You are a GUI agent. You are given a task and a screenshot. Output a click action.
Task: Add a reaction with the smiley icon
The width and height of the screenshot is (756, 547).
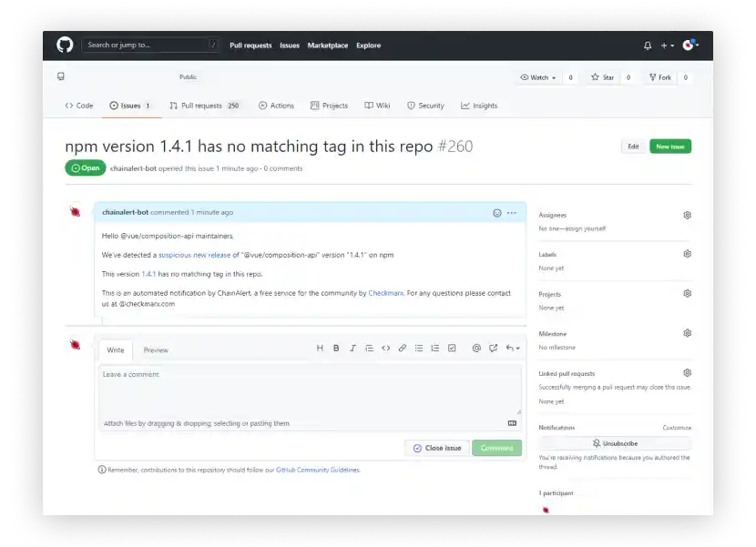click(497, 213)
